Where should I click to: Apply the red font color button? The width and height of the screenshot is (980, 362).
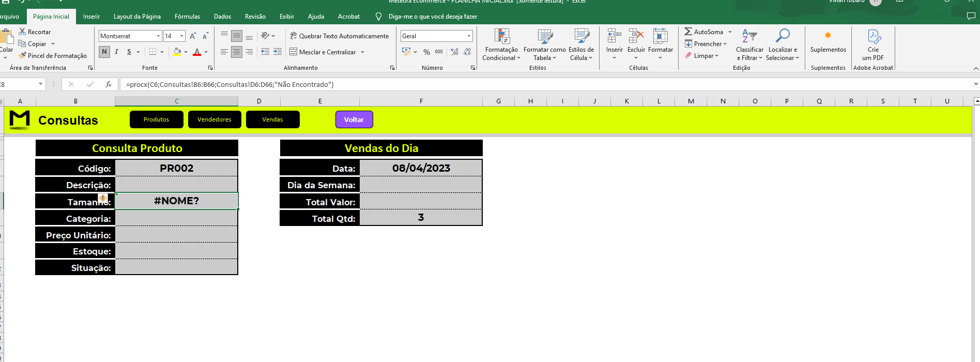(x=197, y=52)
